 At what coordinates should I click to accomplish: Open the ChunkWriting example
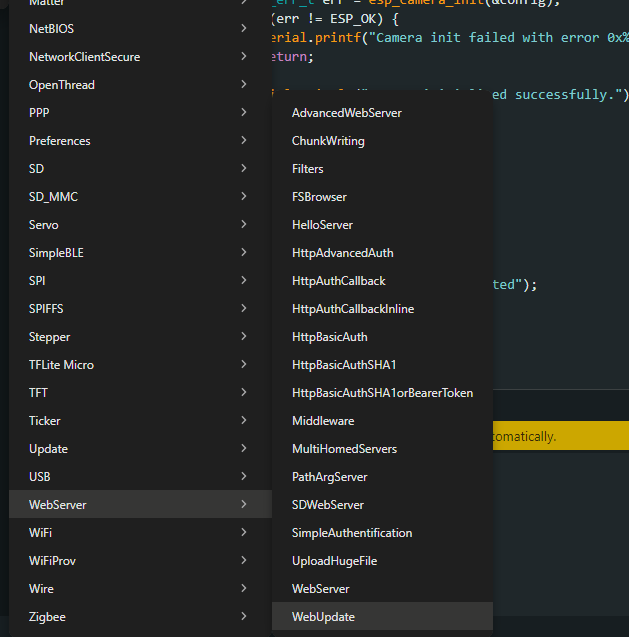coord(382,141)
